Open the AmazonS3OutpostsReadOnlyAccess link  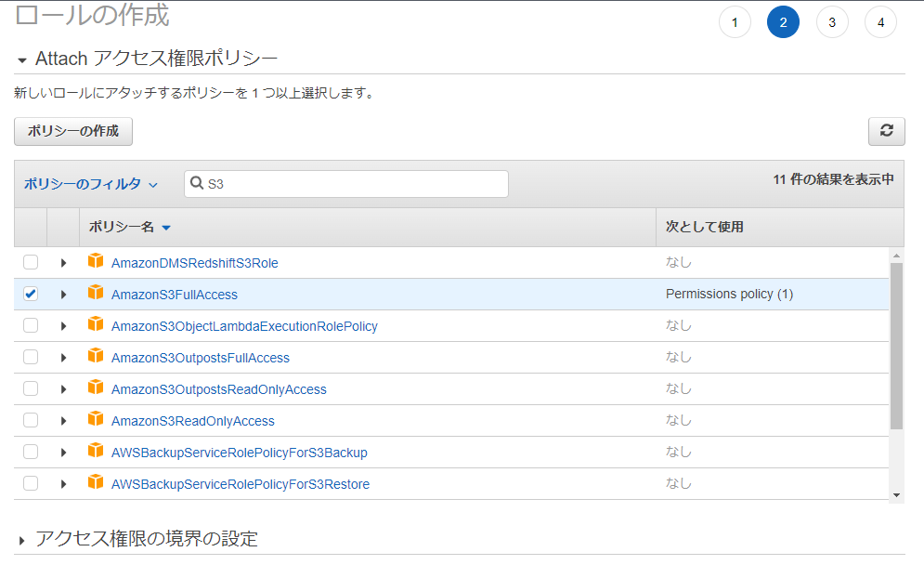pyautogui.click(x=218, y=390)
